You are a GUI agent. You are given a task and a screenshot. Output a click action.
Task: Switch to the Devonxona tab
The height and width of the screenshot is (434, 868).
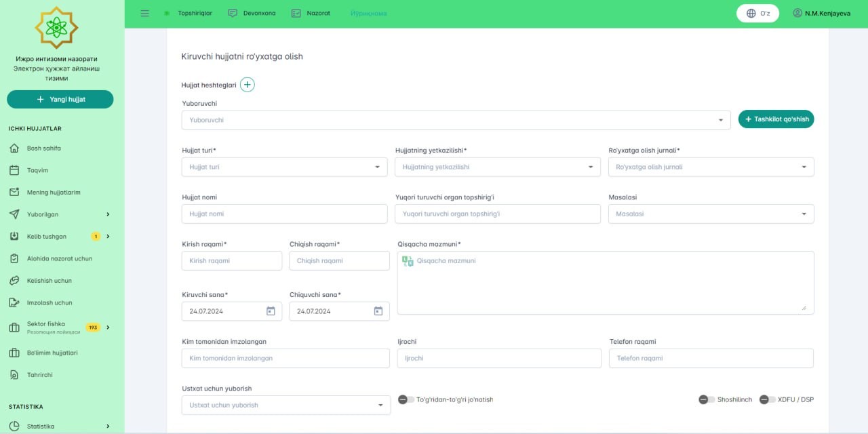click(252, 14)
